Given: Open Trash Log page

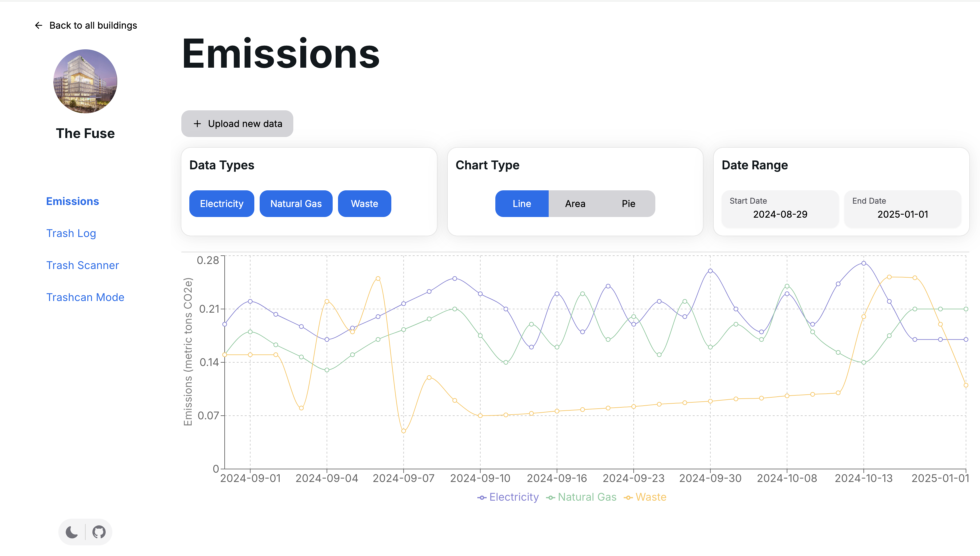Looking at the screenshot, I should pyautogui.click(x=71, y=233).
